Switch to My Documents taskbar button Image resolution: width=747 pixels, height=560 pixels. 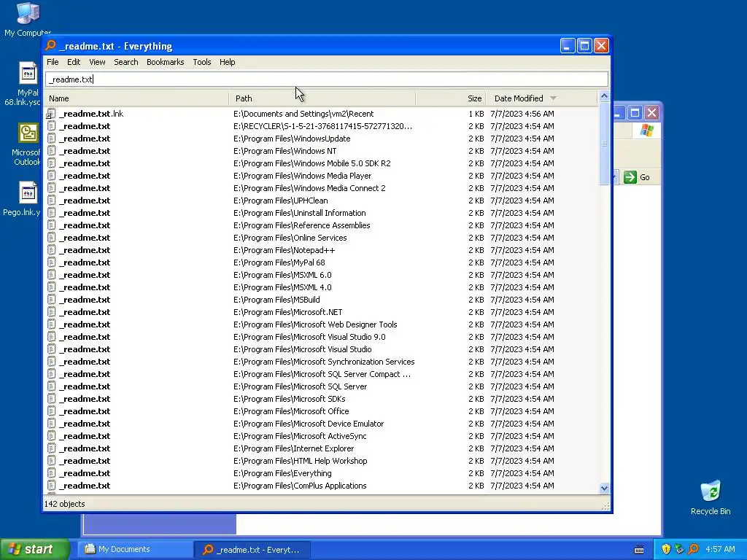pyautogui.click(x=134, y=549)
